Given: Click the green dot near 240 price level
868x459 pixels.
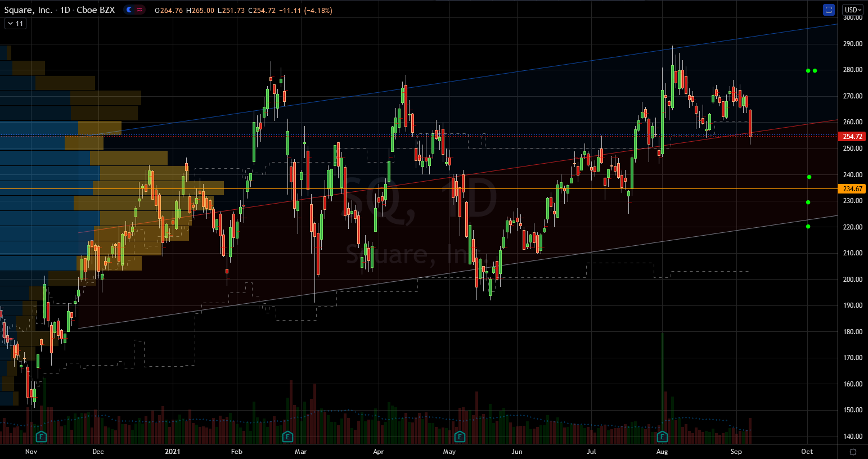Looking at the screenshot, I should pos(809,177).
